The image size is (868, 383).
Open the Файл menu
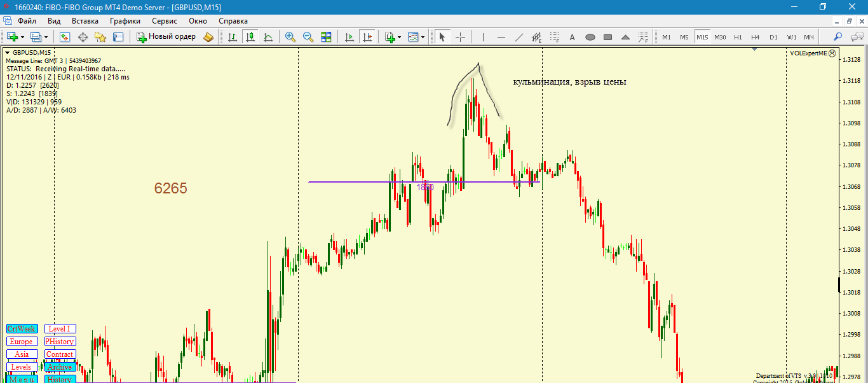click(27, 21)
